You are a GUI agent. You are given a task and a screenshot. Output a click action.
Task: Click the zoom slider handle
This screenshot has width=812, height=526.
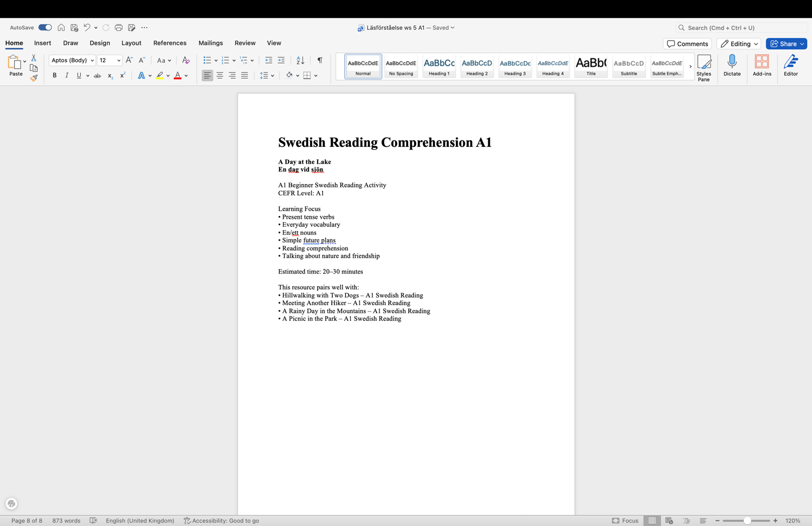(747, 521)
